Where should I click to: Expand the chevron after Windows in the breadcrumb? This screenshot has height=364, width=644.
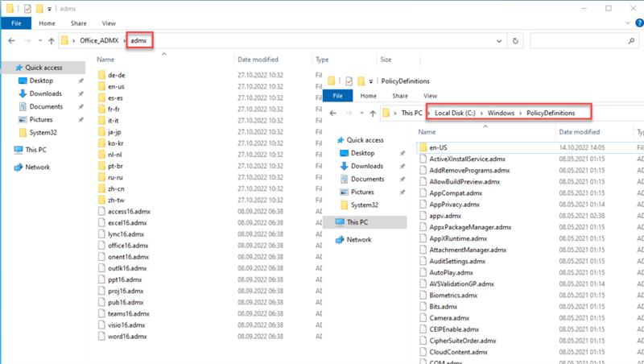point(520,113)
